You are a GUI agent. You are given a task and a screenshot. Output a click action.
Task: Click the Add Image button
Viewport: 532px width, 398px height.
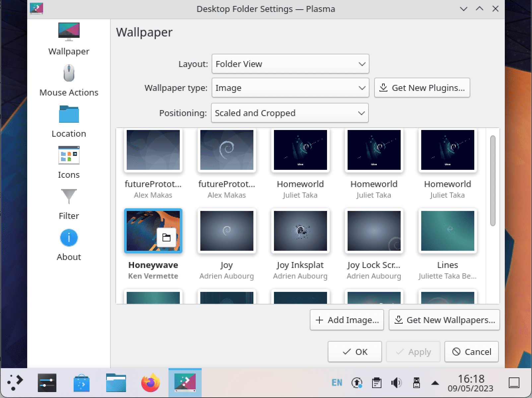tap(347, 320)
